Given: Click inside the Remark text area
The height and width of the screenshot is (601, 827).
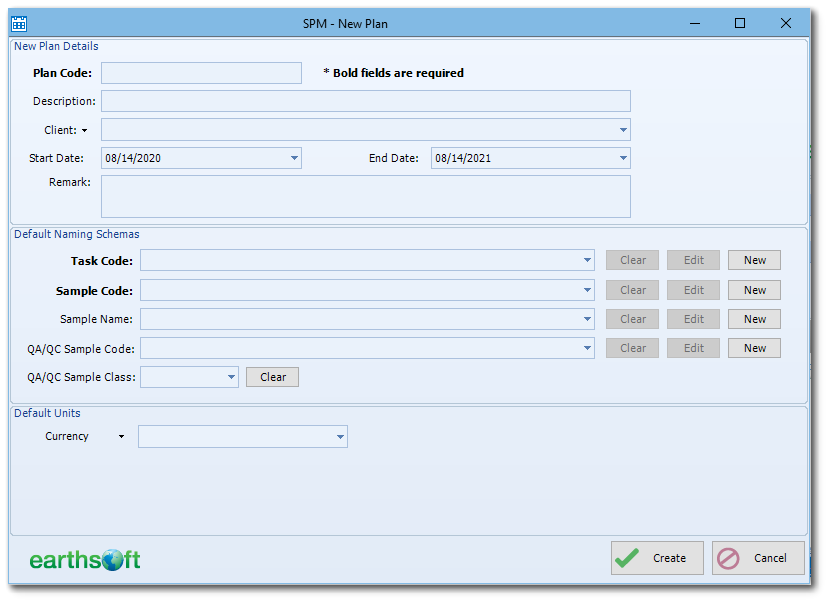Looking at the screenshot, I should click(365, 196).
